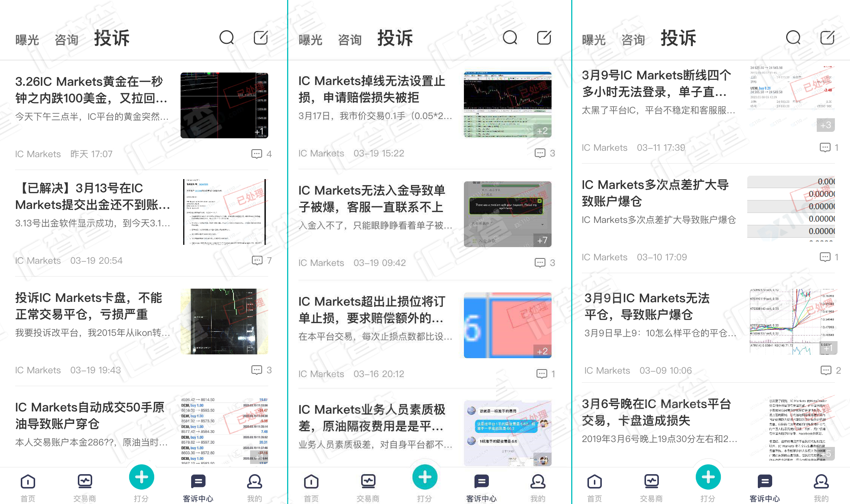Go to 首页 on the middle screen

click(x=311, y=488)
